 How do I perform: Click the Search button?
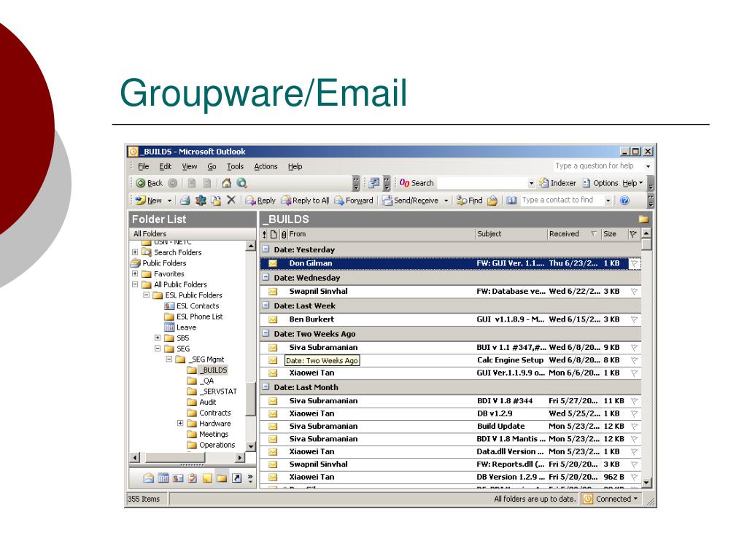417,183
